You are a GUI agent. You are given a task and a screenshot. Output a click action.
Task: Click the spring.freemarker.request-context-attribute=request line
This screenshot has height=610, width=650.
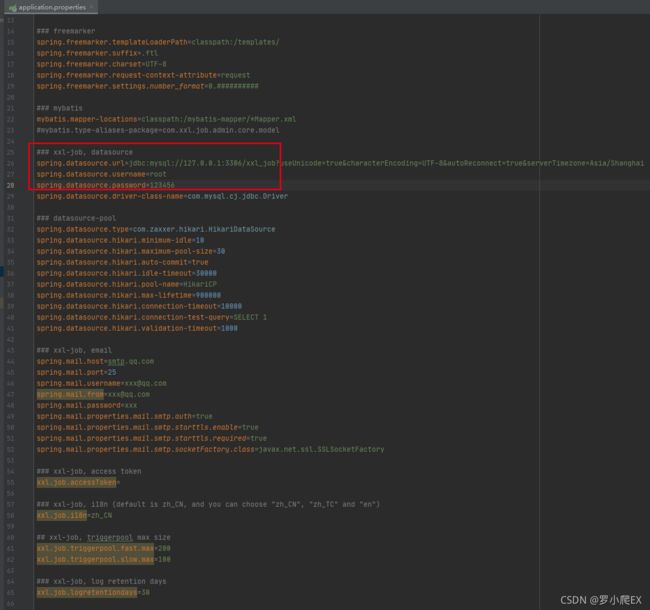tap(143, 75)
